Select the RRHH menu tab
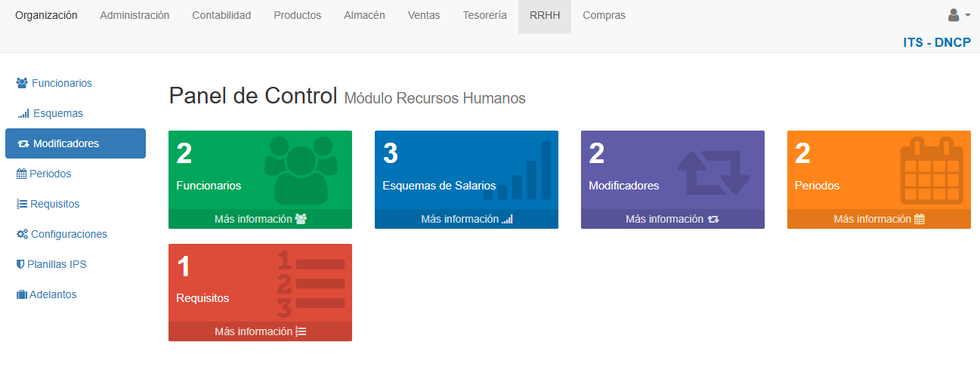The width and height of the screenshot is (980, 388). pos(545,15)
